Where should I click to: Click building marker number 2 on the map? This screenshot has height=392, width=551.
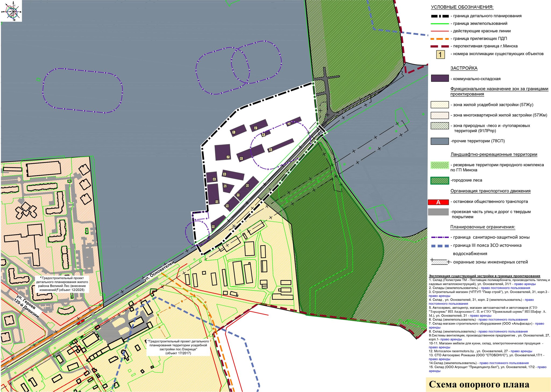pos(255,128)
